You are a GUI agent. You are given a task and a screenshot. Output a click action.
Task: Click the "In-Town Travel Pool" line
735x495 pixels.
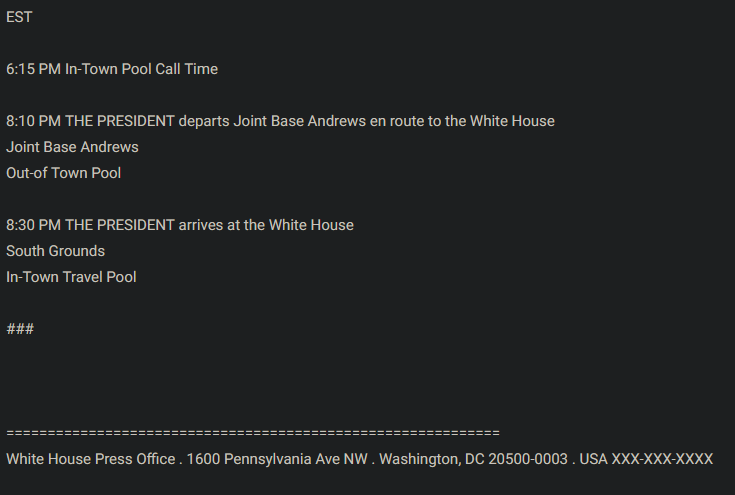click(x=71, y=277)
